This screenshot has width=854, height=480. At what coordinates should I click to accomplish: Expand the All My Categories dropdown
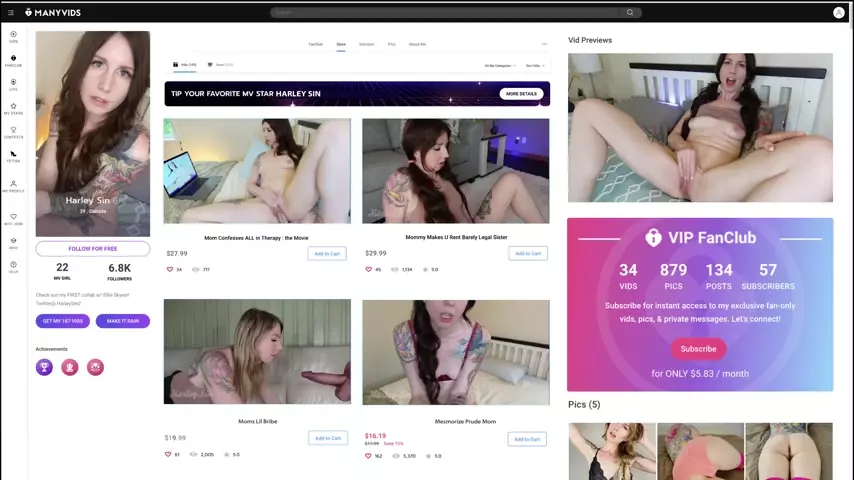[x=499, y=65]
